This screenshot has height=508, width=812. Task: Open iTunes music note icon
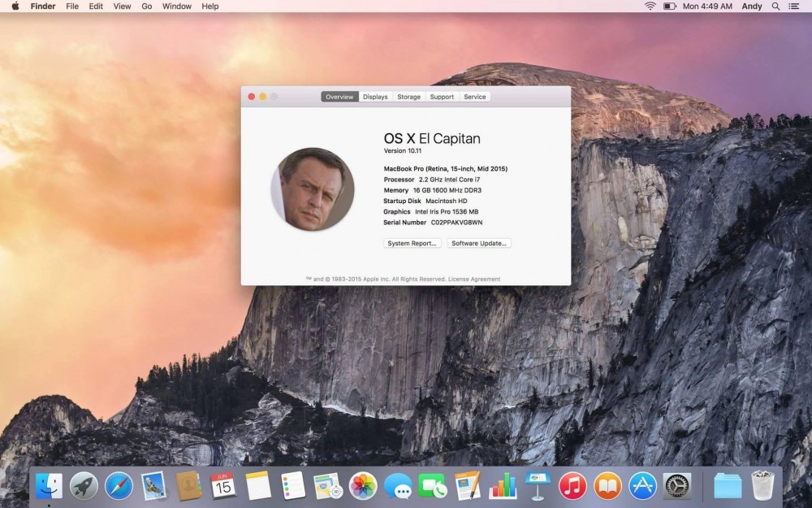(x=572, y=486)
